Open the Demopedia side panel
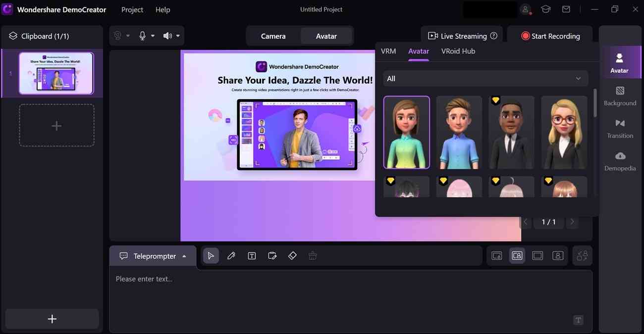The width and height of the screenshot is (644, 334). 620,161
